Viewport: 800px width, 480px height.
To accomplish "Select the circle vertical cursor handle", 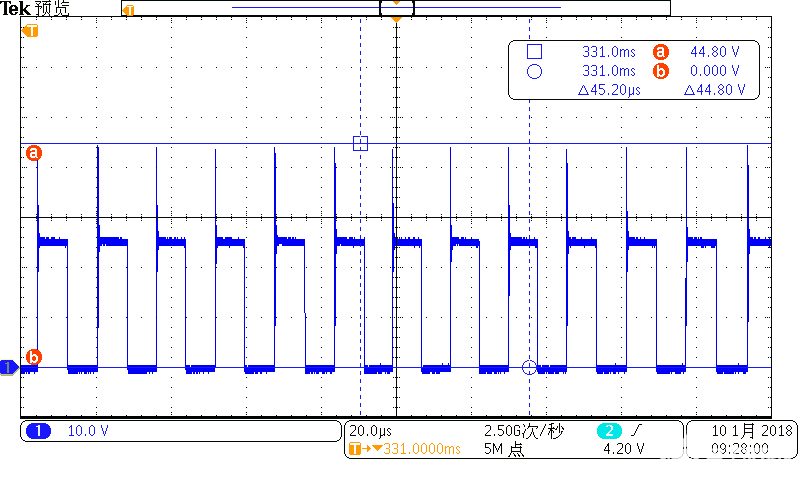I will (529, 367).
